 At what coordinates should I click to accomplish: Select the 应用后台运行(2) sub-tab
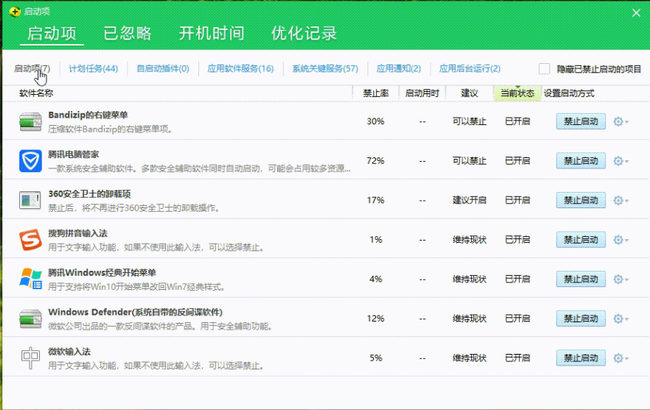(470, 68)
